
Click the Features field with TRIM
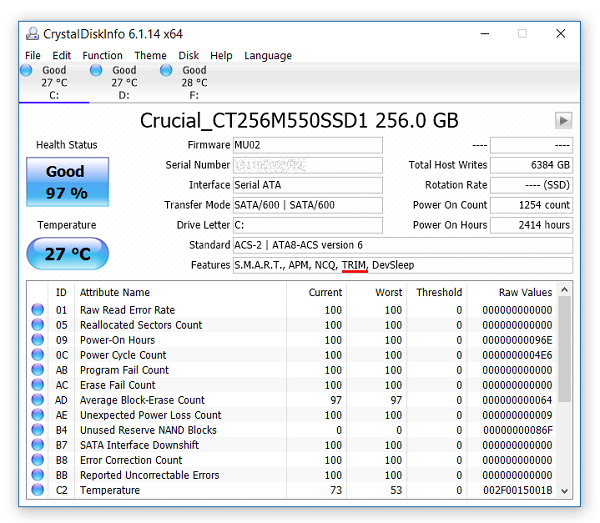pos(403,265)
